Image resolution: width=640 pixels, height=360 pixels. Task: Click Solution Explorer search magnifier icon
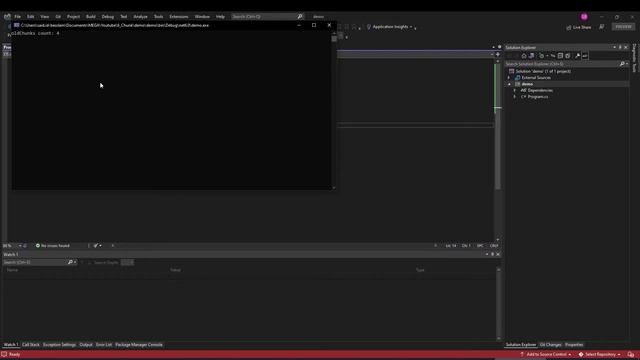pos(622,64)
